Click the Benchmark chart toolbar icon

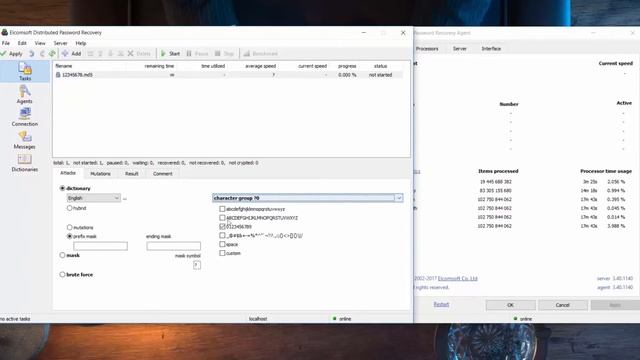247,53
